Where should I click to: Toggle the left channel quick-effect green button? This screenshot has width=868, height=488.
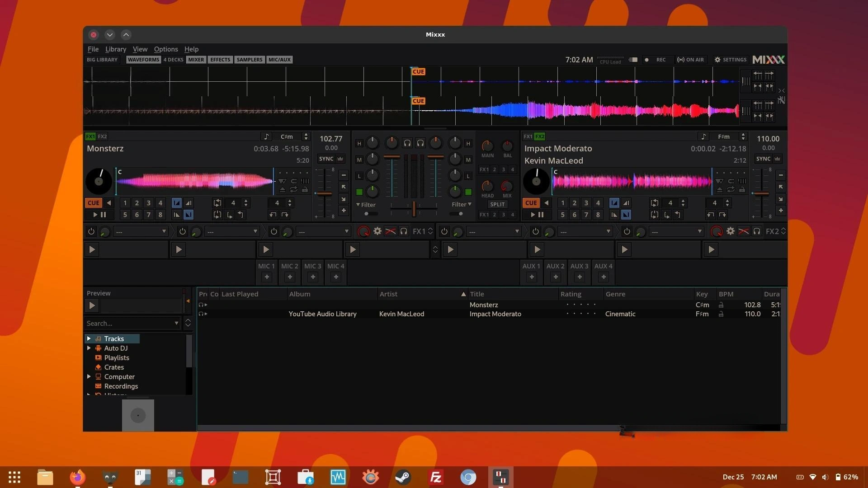point(359,192)
